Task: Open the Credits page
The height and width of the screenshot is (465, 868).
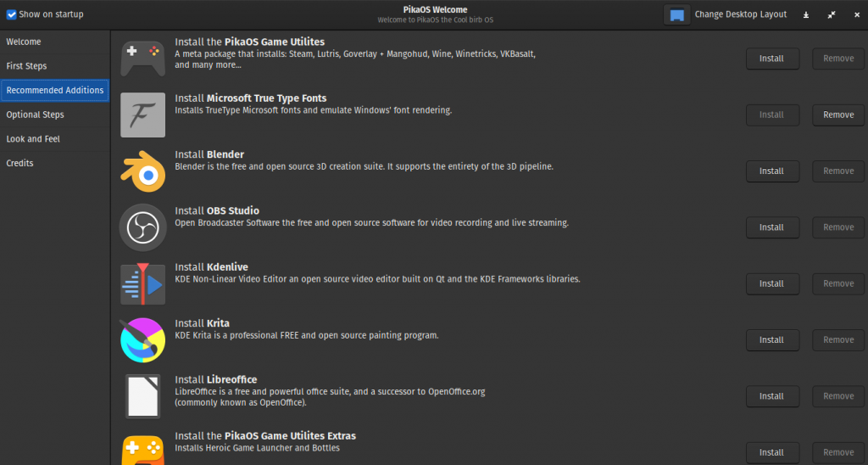Action: click(20, 163)
